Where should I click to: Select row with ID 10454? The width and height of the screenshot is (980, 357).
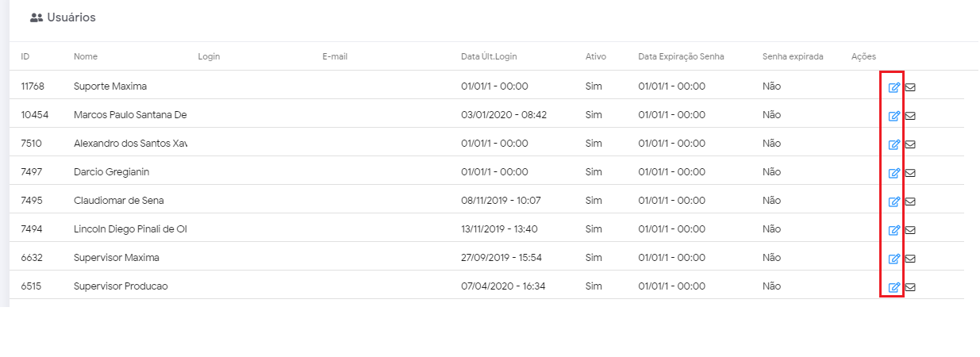[x=35, y=114]
